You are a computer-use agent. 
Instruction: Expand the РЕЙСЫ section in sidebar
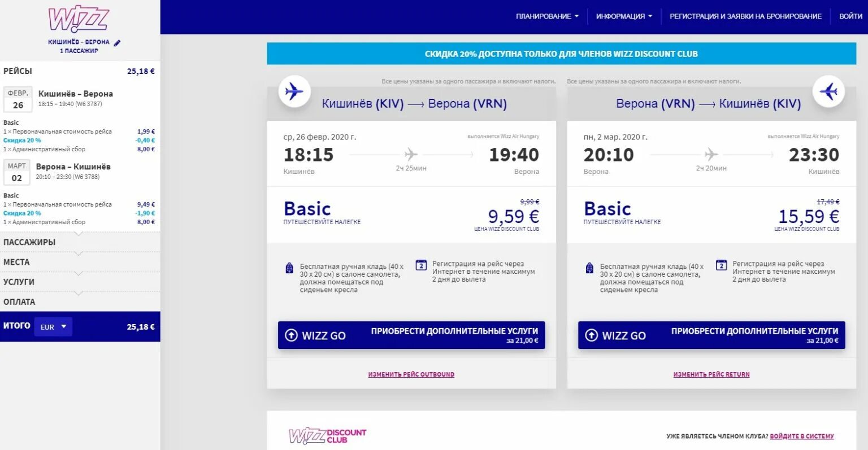[80, 71]
